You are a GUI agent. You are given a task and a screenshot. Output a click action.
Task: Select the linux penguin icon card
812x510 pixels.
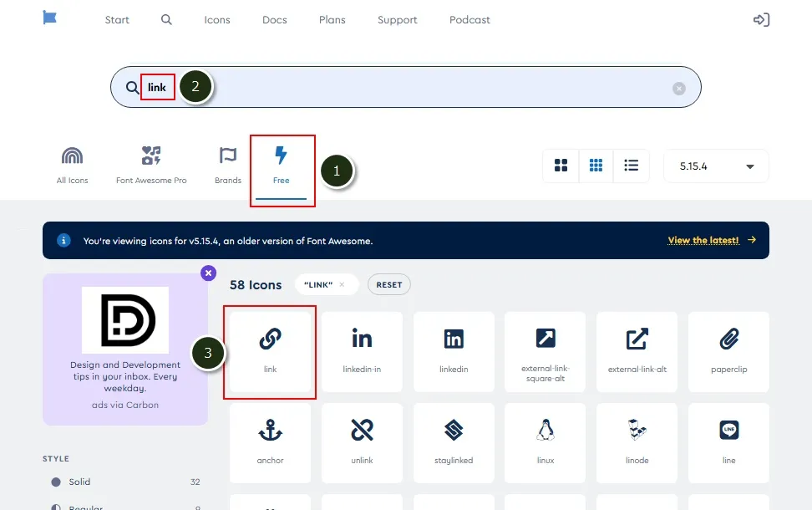[546, 443]
